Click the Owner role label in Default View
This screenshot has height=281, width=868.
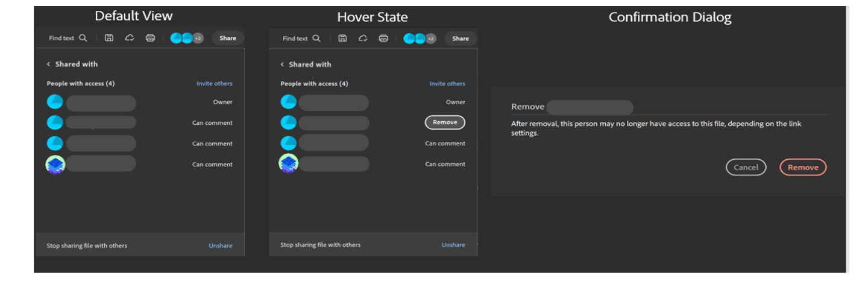222,102
